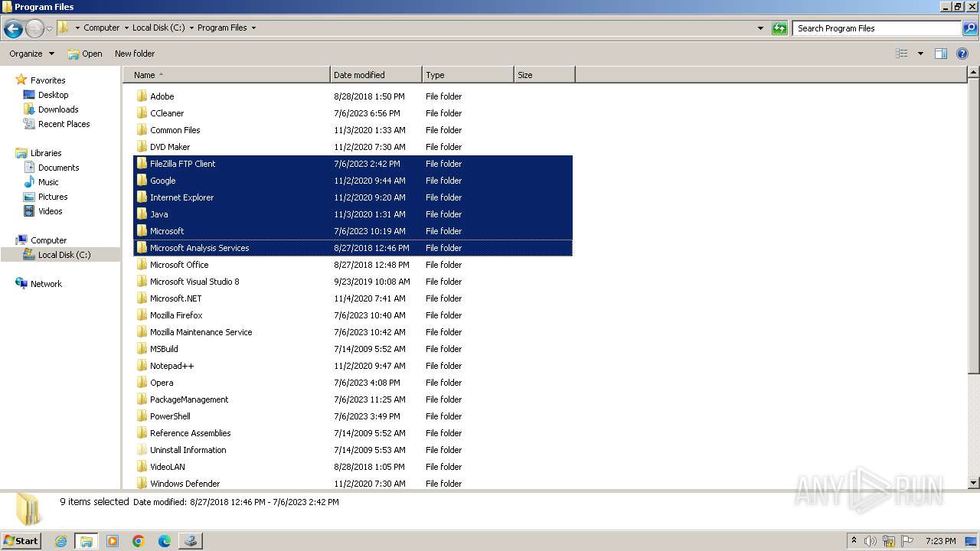Expand the Computer breadcrumb arrow

click(x=126, y=28)
